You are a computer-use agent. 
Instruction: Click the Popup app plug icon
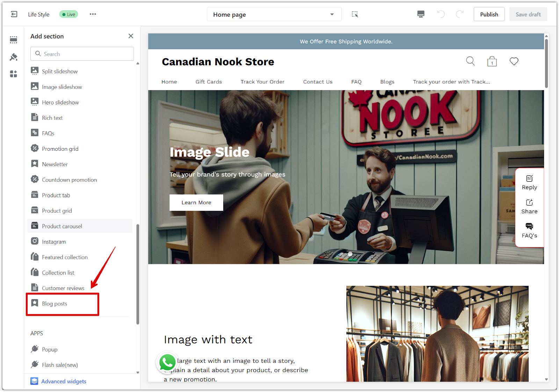point(35,349)
